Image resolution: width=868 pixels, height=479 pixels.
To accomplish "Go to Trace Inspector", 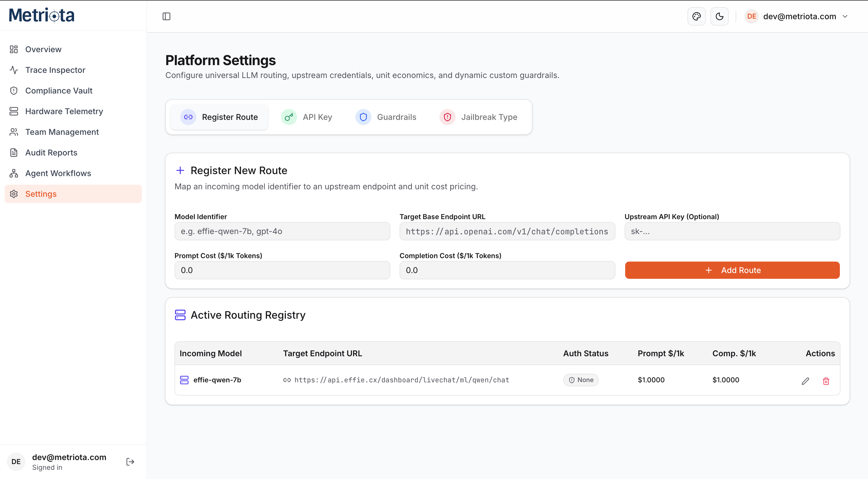I will (73, 70).
